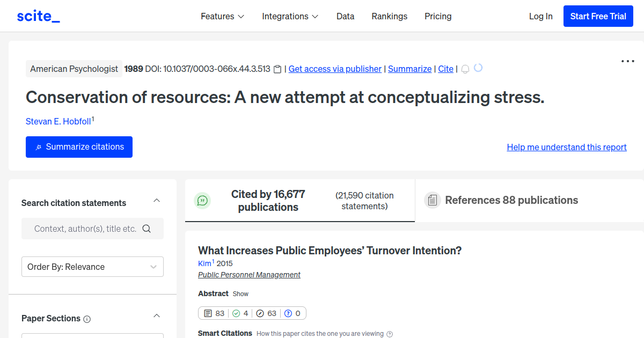This screenshot has height=338, width=644.
Task: Click the Cite link
Action: [445, 69]
